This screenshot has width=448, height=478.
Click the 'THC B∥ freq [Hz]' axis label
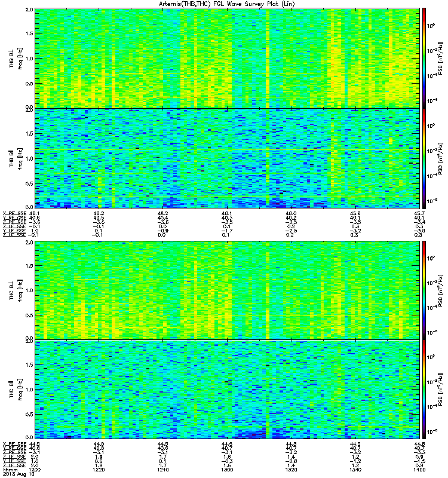coord(16,390)
